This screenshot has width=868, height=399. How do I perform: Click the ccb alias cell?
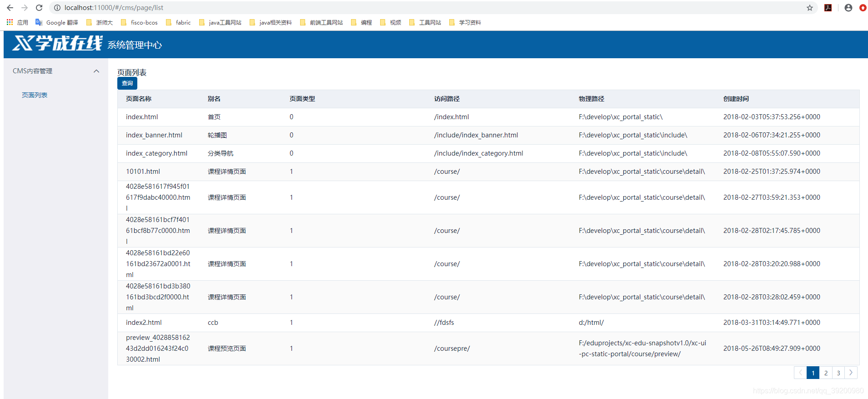[x=213, y=323]
